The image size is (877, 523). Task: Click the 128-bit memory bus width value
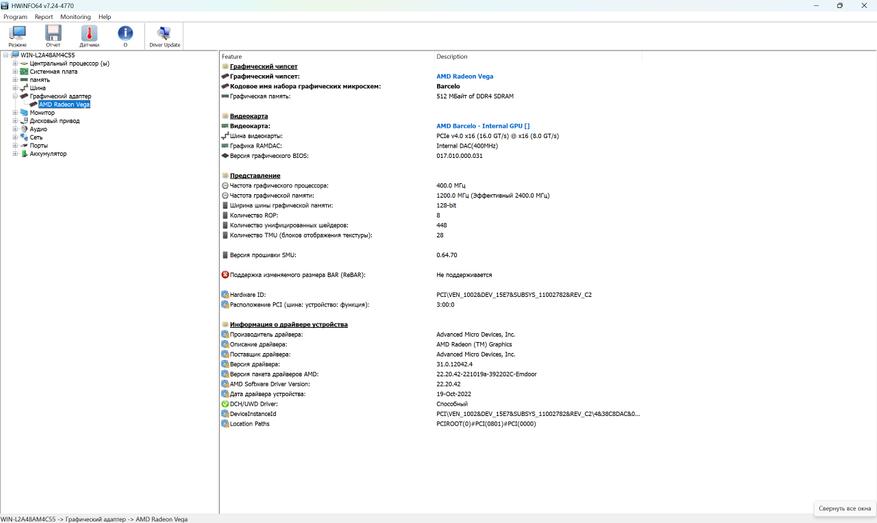click(x=446, y=206)
